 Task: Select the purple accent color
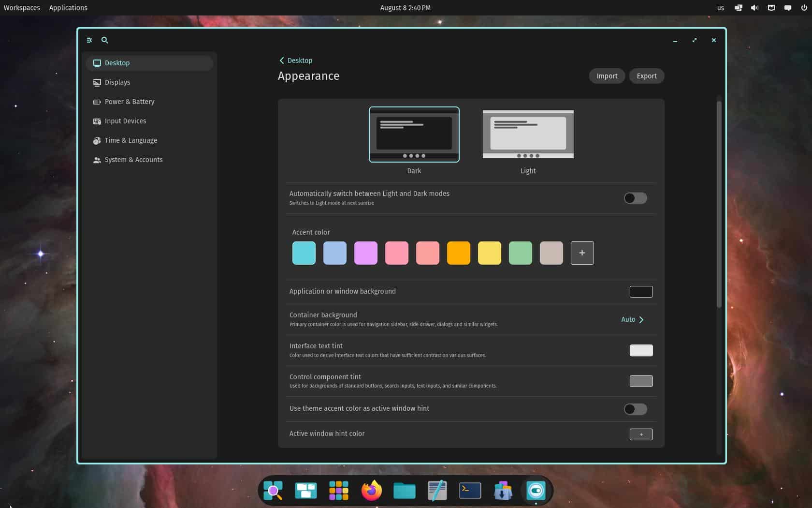[x=366, y=253]
